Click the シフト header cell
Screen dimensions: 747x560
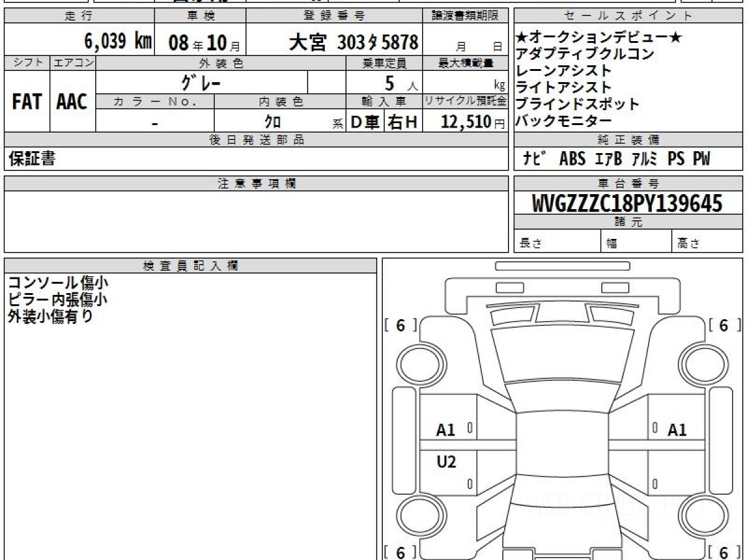[x=27, y=63]
